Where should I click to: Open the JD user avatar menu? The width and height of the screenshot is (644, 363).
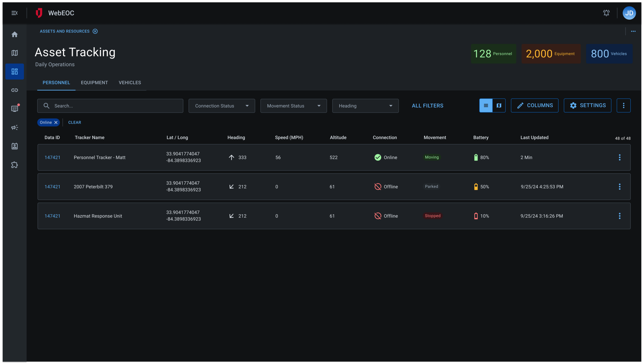629,13
